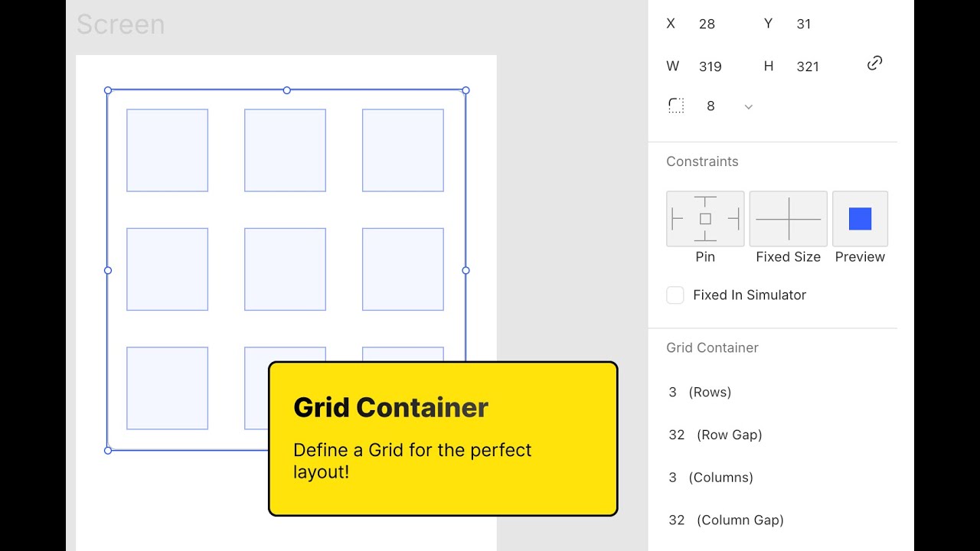Click the Pin label under constraints

point(704,256)
